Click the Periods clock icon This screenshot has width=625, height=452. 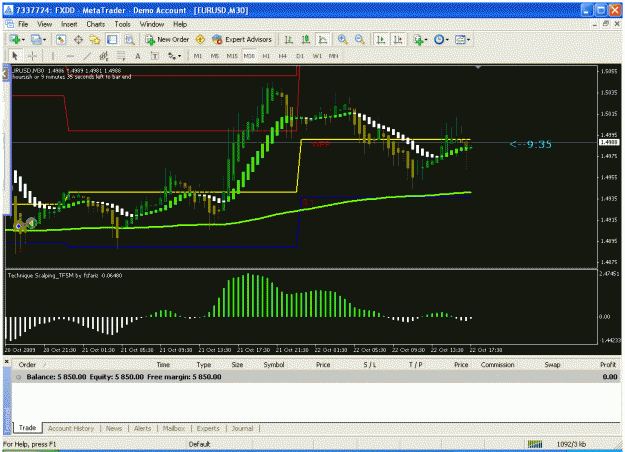(439, 39)
